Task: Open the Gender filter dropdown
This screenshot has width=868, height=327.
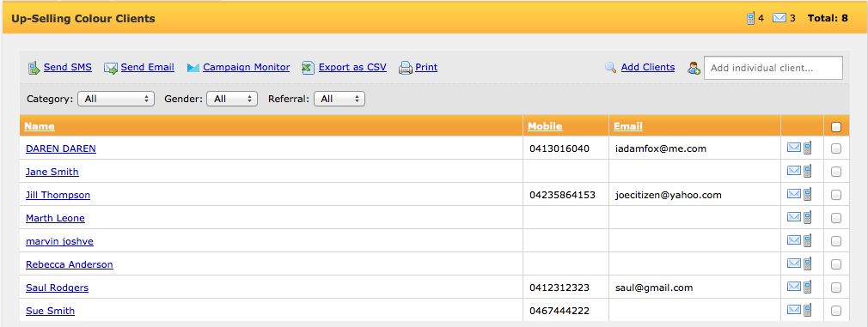Action: click(x=231, y=99)
